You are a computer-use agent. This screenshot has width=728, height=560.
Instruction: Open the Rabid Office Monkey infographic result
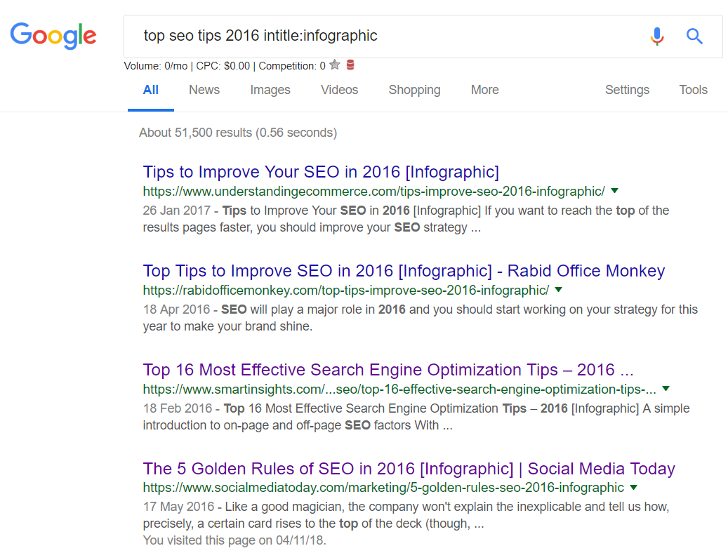point(404,271)
